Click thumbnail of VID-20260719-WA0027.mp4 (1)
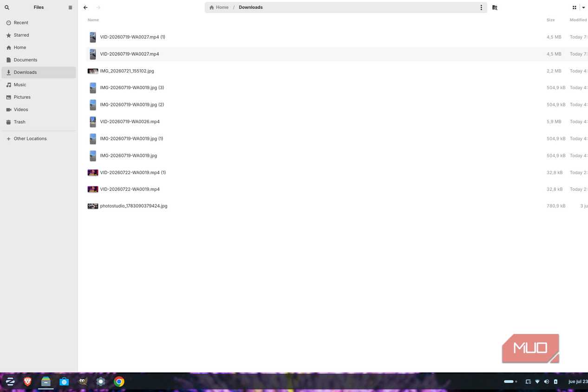The height and width of the screenshot is (392, 588). coord(93,37)
